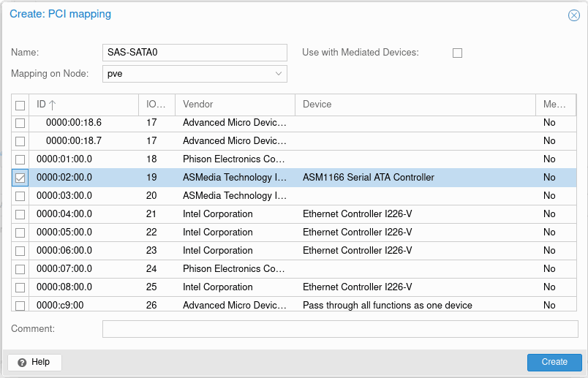The height and width of the screenshot is (378, 588).
Task: Click the Create button
Action: tap(554, 362)
